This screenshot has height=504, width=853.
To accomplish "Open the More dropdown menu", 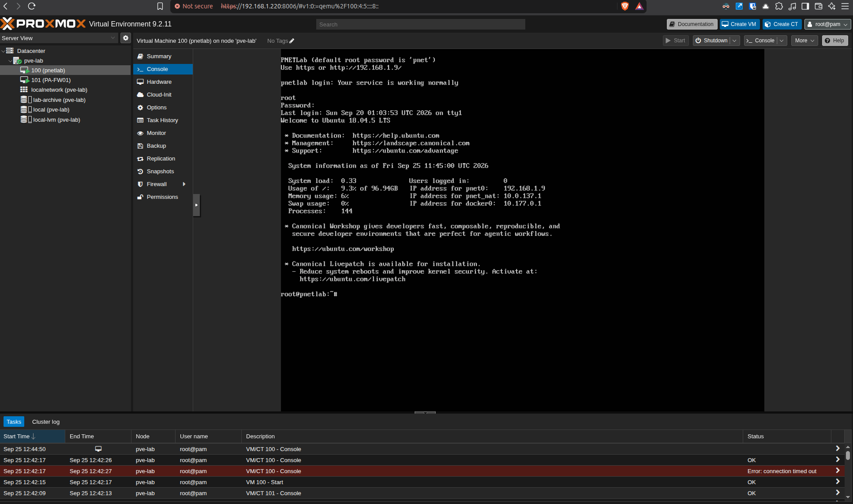I will pyautogui.click(x=804, y=41).
